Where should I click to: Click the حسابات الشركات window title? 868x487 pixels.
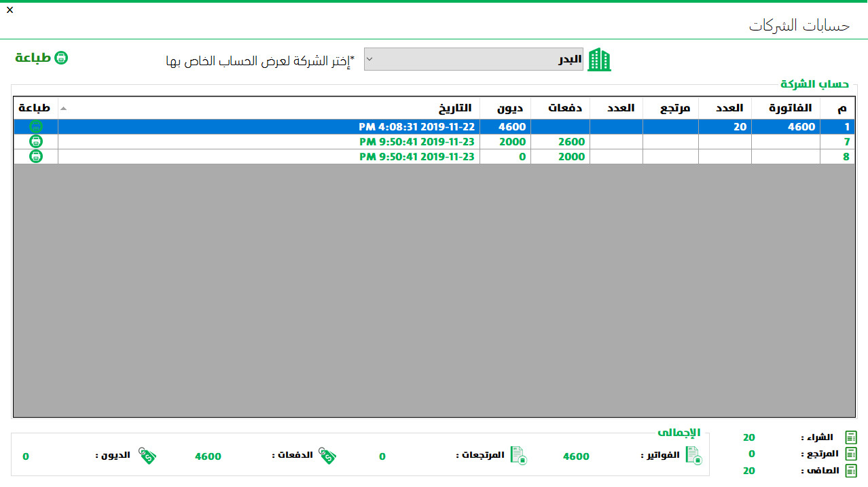coord(799,25)
